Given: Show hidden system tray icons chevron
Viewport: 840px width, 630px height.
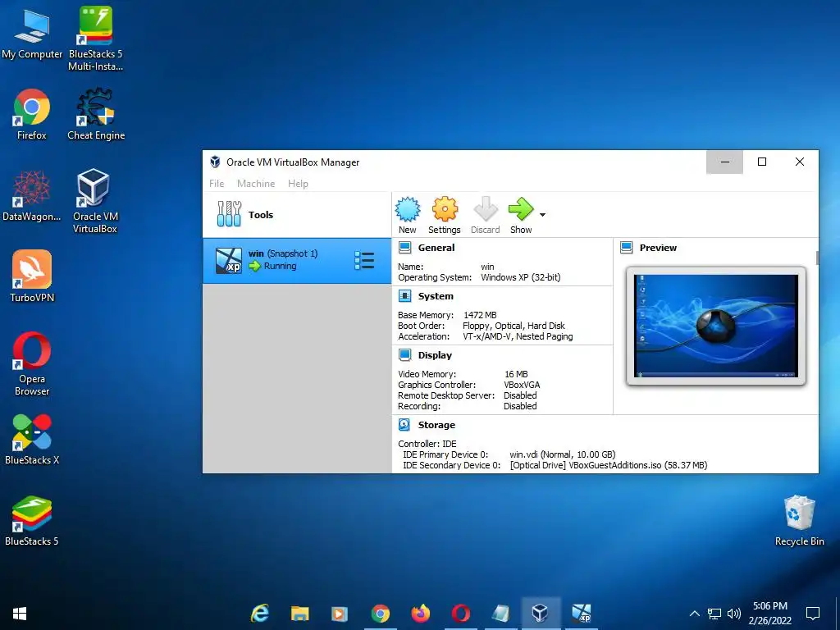Looking at the screenshot, I should click(694, 614).
